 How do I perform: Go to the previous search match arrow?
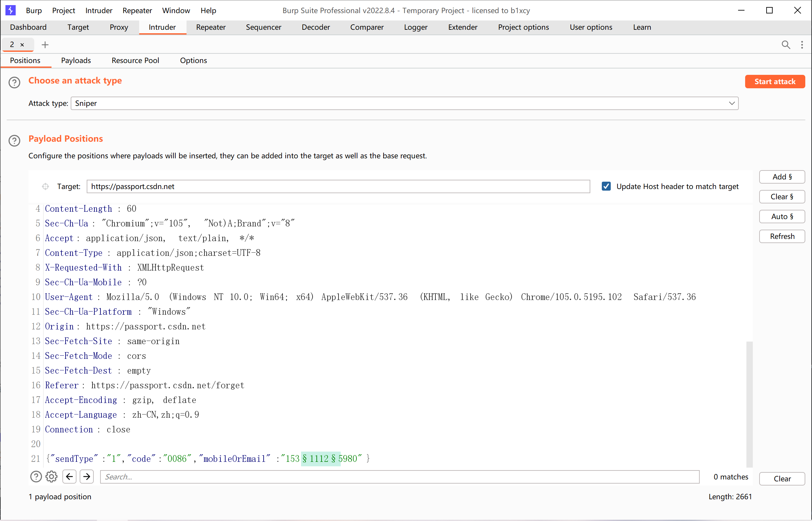click(x=69, y=477)
